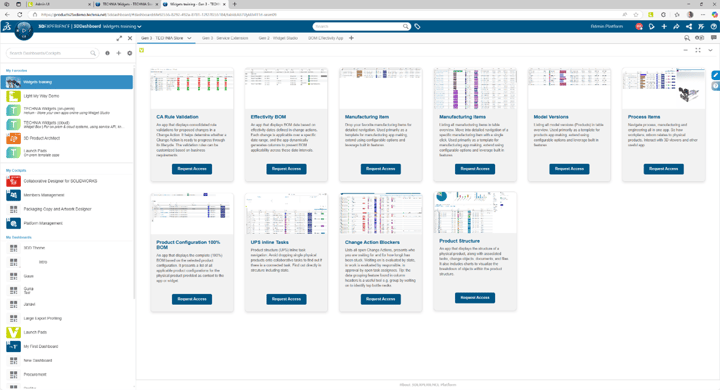Open the Widgets training title dropdown
Image resolution: width=720 pixels, height=390 pixels.
tap(122, 27)
